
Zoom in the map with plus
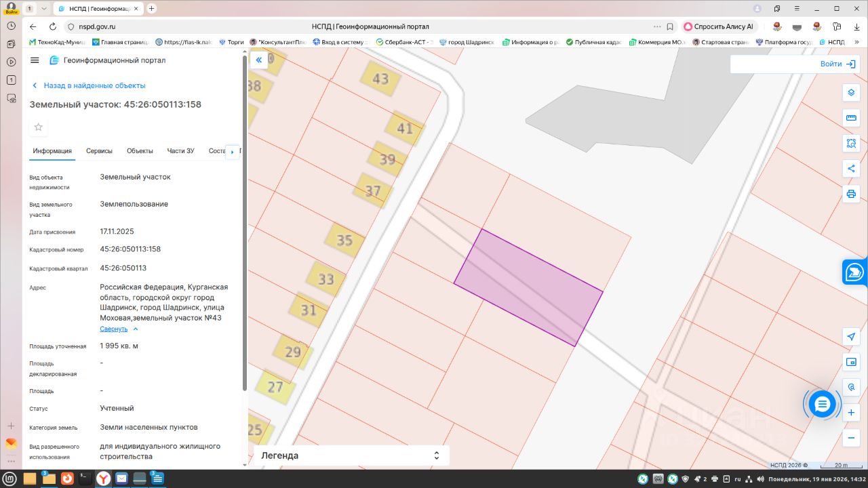(851, 413)
